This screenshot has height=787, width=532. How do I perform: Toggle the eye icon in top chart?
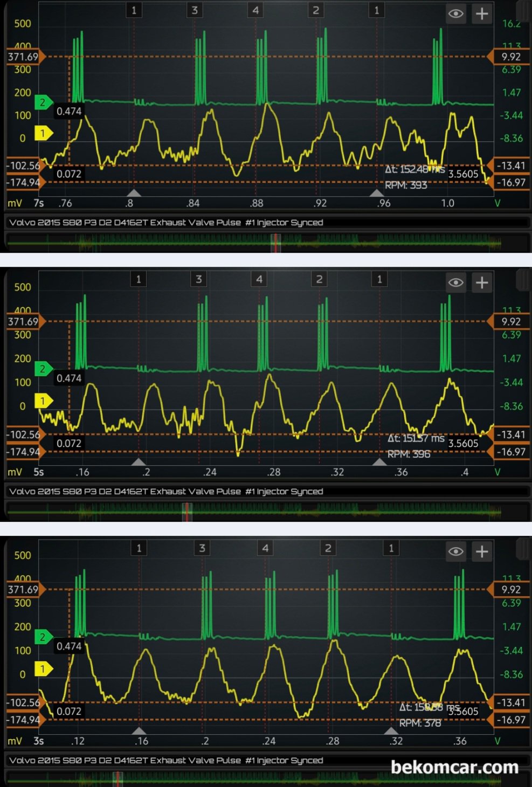[456, 13]
